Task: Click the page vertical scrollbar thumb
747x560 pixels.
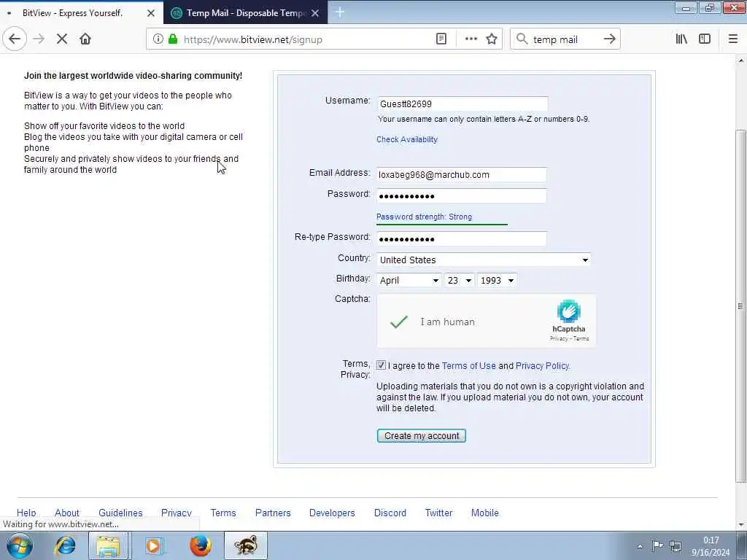Action: pyautogui.click(x=741, y=305)
